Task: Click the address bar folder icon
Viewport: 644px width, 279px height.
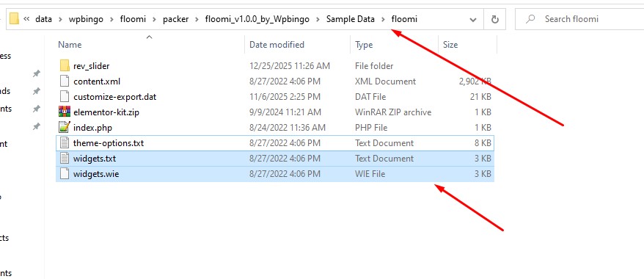Action: [x=15, y=19]
